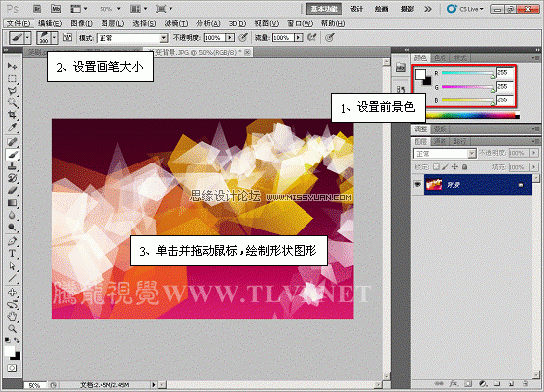Select the Blur (water drop) tool
The height and width of the screenshot is (392, 544).
pos(12,215)
